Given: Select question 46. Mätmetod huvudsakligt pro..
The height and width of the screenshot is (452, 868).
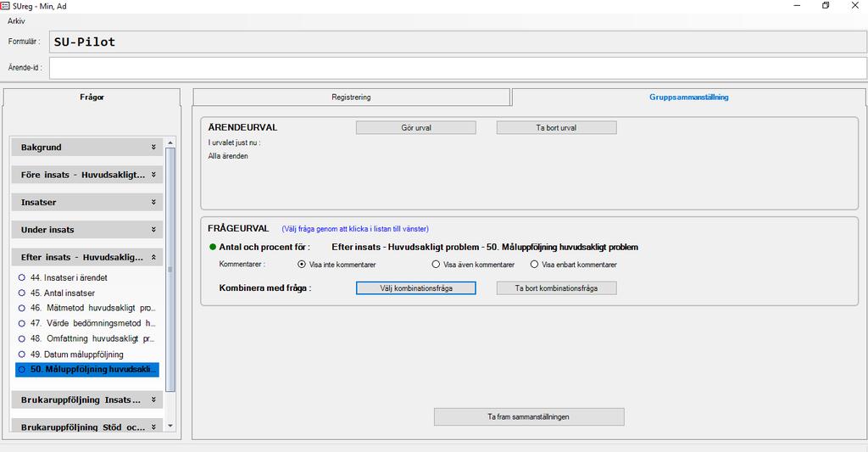Looking at the screenshot, I should (x=87, y=308).
